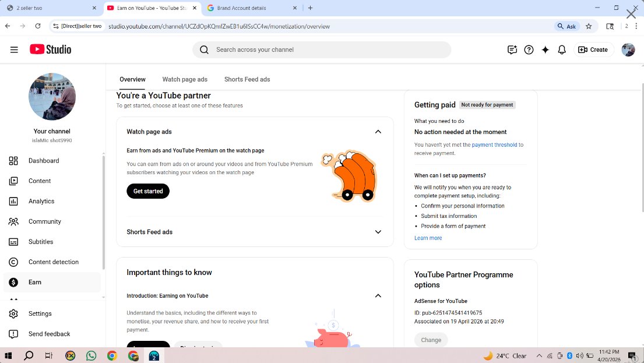This screenshot has width=644, height=363.
Task: Open Analytics in the sidebar
Action: point(52,201)
